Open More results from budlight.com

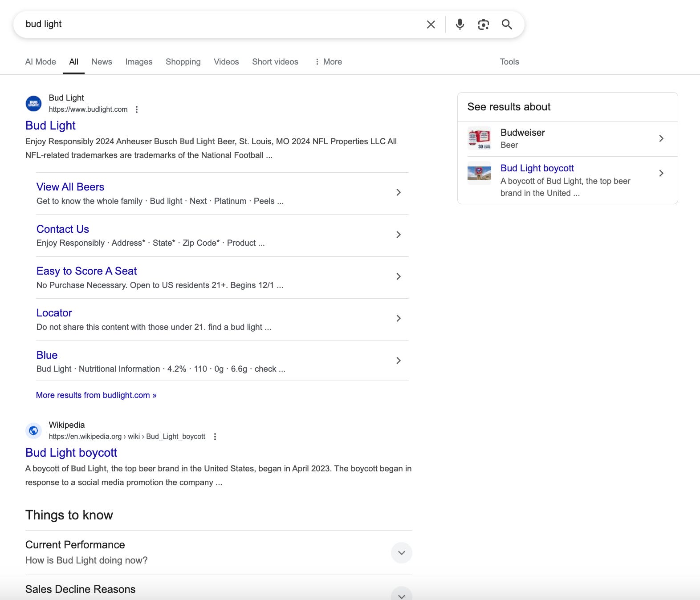point(96,395)
